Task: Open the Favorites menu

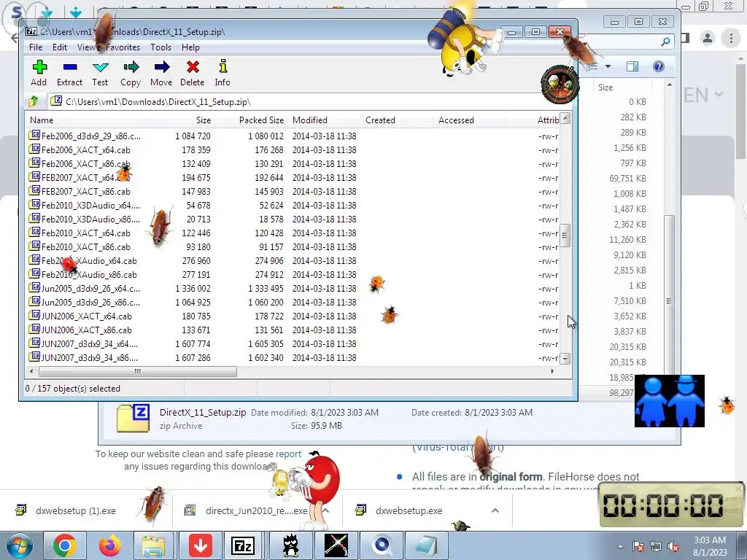Action: pyautogui.click(x=123, y=47)
